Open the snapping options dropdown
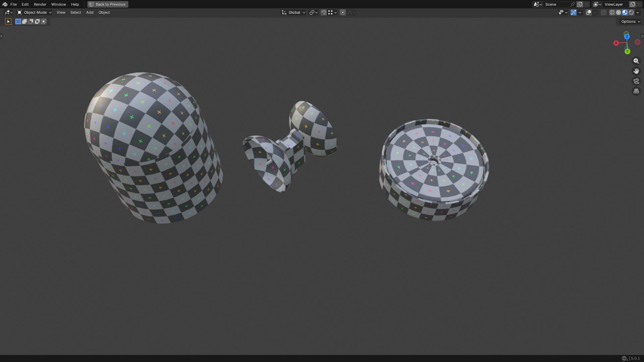Screen dimensions: 644x362 [332, 12]
